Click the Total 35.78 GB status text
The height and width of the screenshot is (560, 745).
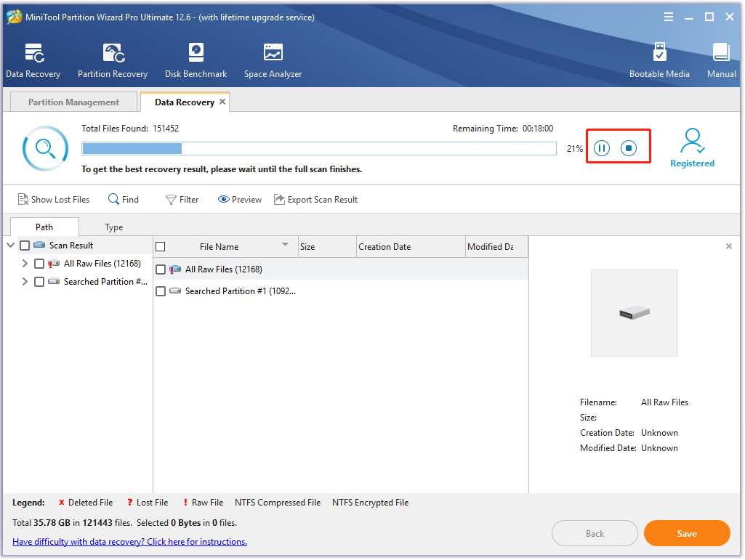[x=124, y=523]
